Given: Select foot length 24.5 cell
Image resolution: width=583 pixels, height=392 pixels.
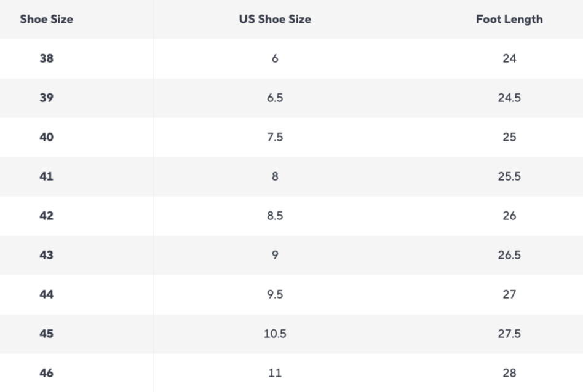Looking at the screenshot, I should [x=509, y=98].
